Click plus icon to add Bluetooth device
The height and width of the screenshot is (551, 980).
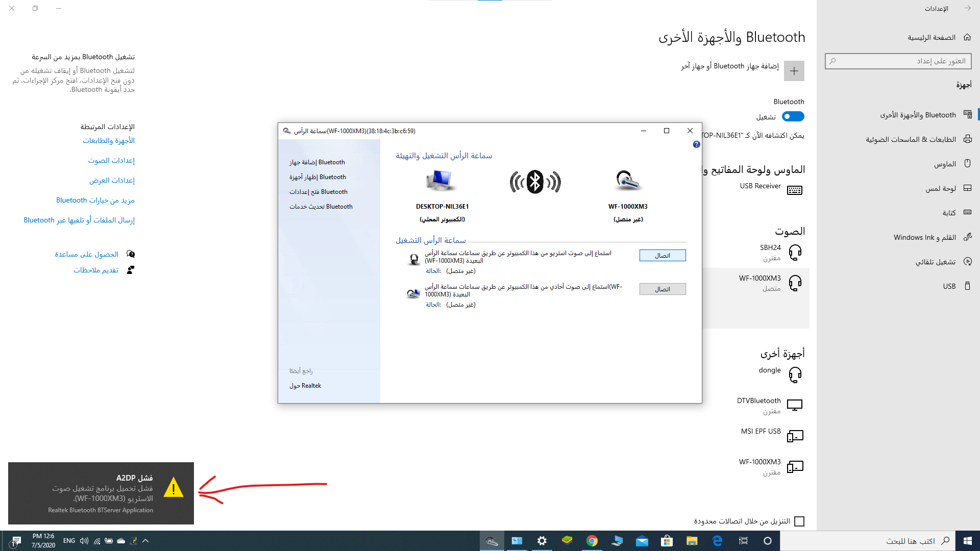794,71
